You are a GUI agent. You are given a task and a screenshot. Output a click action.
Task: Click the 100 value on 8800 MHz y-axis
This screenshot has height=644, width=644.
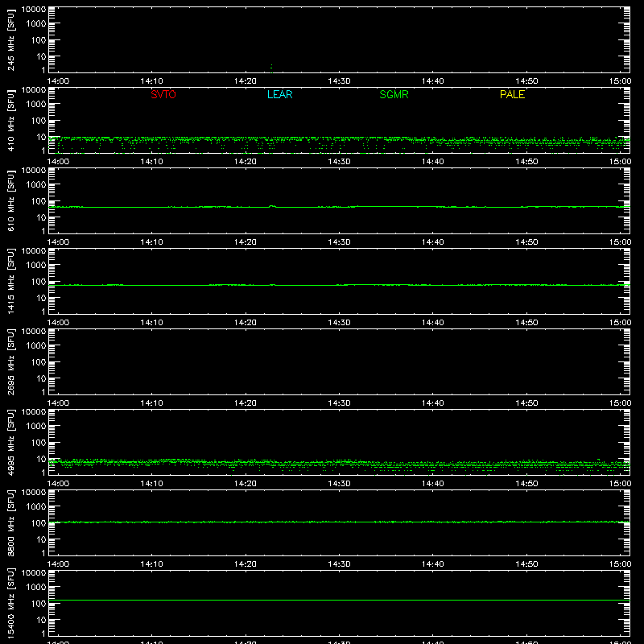39,523
